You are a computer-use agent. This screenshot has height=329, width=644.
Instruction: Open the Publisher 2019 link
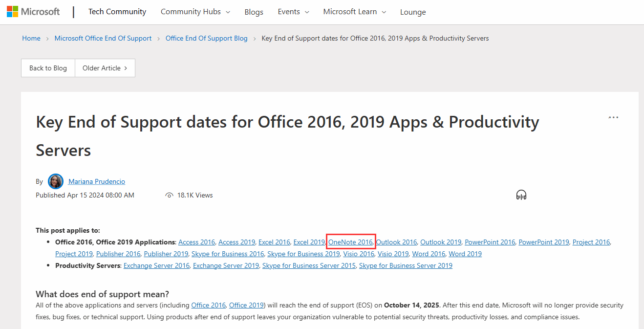(166, 254)
